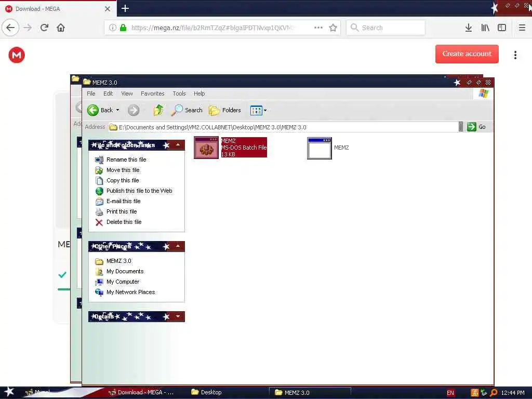Reload the MEGA page

[44, 28]
